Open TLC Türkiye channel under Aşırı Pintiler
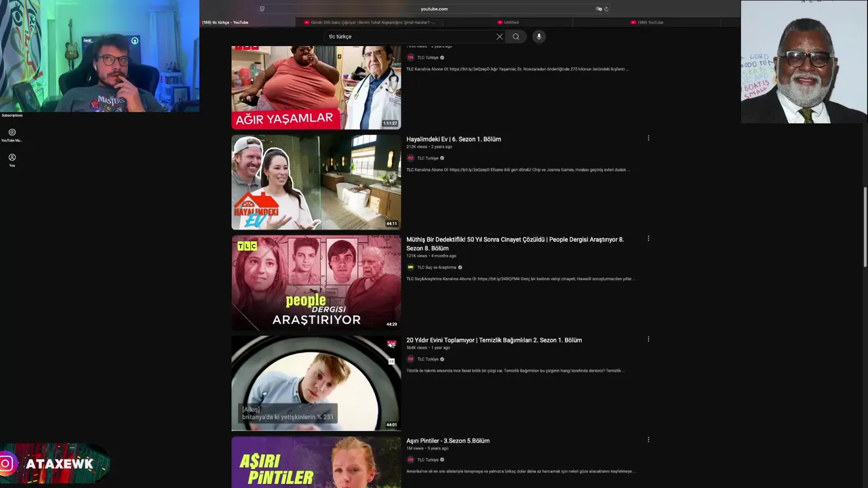 (428, 460)
